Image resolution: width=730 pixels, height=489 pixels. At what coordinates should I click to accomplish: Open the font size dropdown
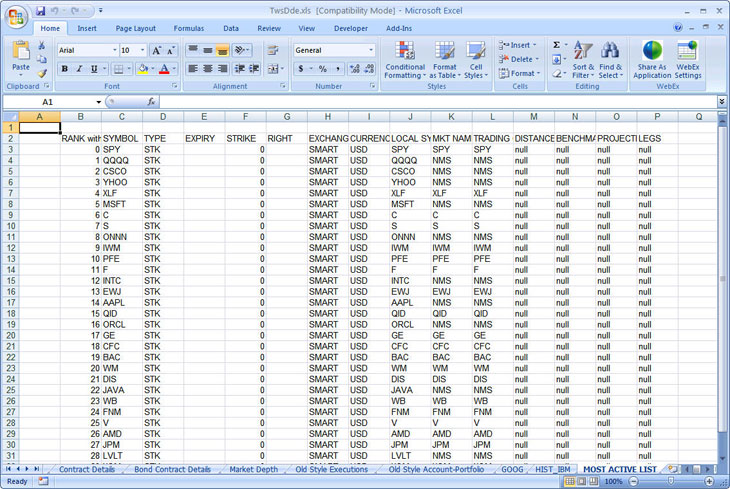click(142, 50)
